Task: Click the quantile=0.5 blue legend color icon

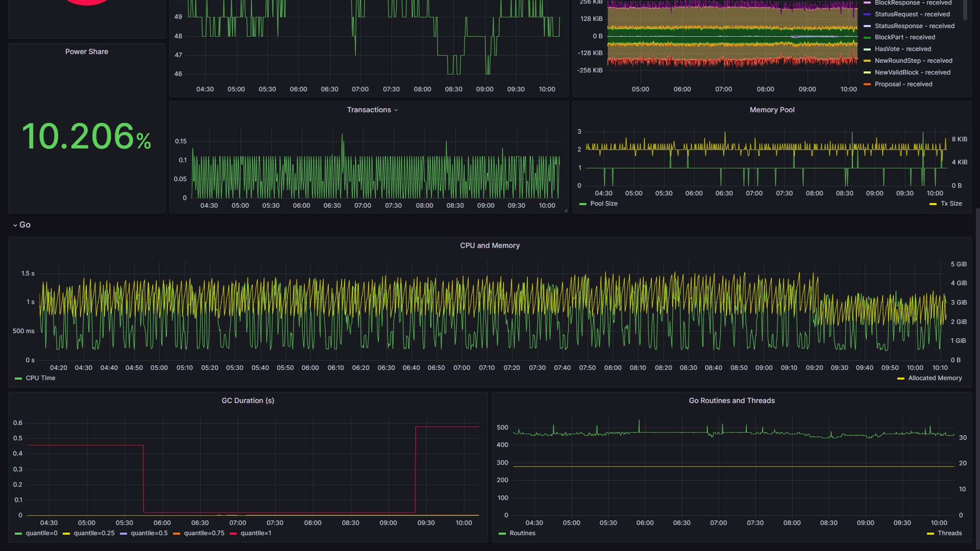Action: (x=124, y=534)
